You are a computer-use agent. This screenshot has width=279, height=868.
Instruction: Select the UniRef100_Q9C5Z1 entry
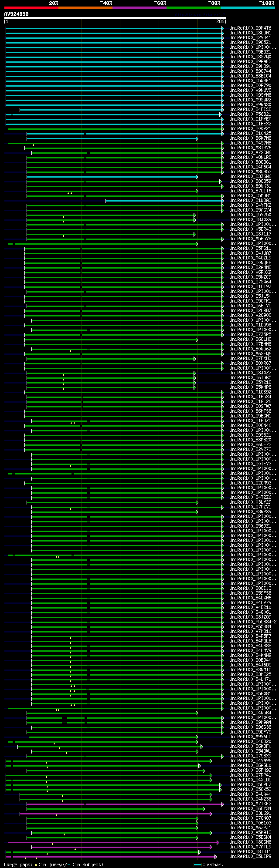point(250,43)
